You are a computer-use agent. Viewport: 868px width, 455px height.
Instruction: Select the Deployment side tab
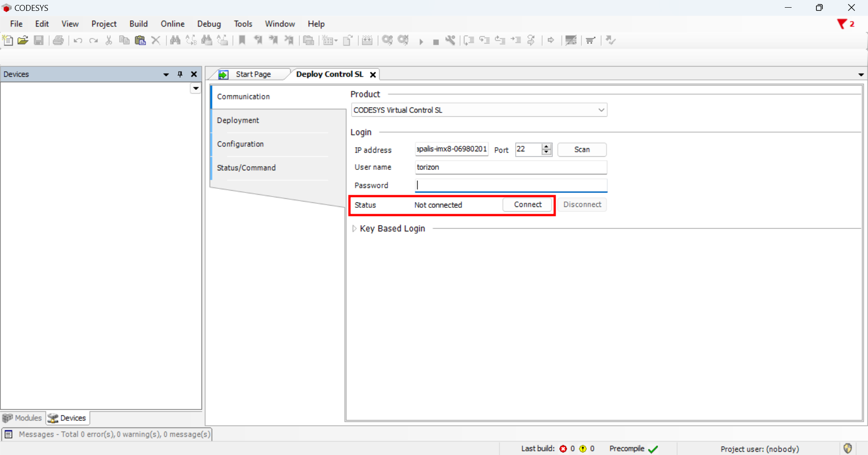[x=278, y=120]
